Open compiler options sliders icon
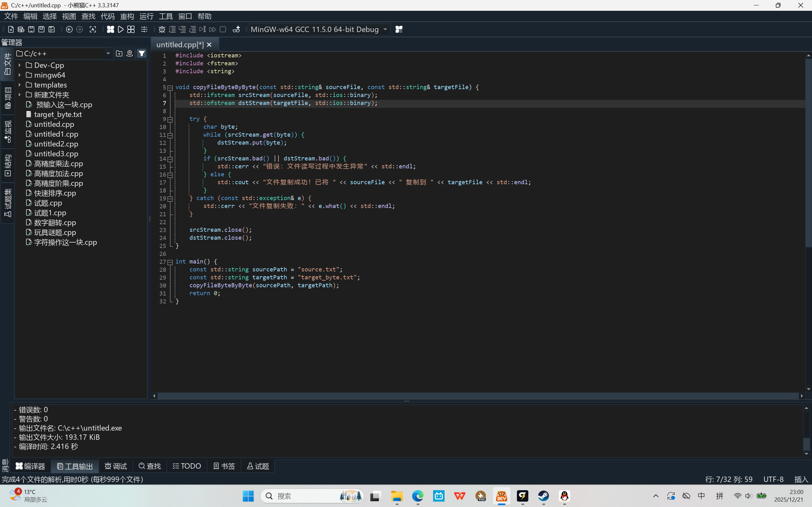Image resolution: width=812 pixels, height=507 pixels. pos(144,29)
